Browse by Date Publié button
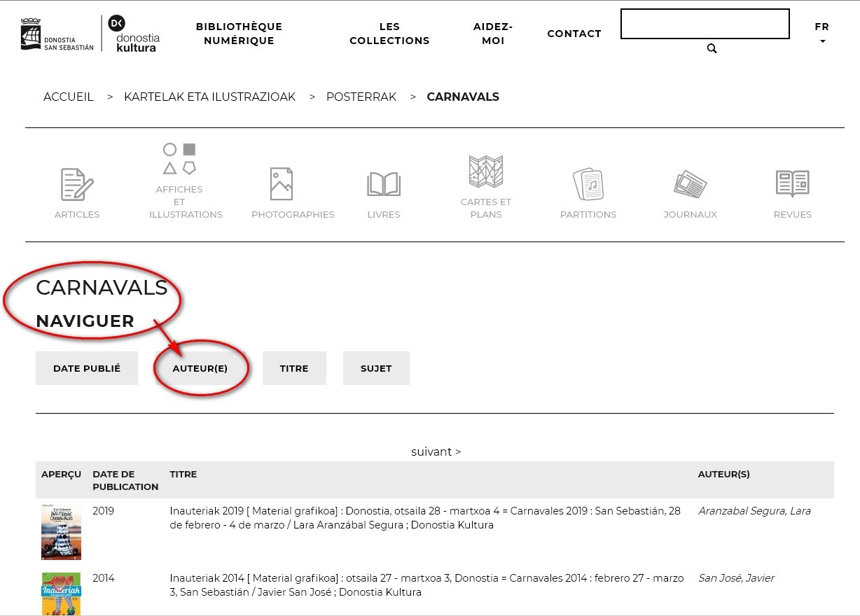This screenshot has width=860, height=616. [x=87, y=368]
